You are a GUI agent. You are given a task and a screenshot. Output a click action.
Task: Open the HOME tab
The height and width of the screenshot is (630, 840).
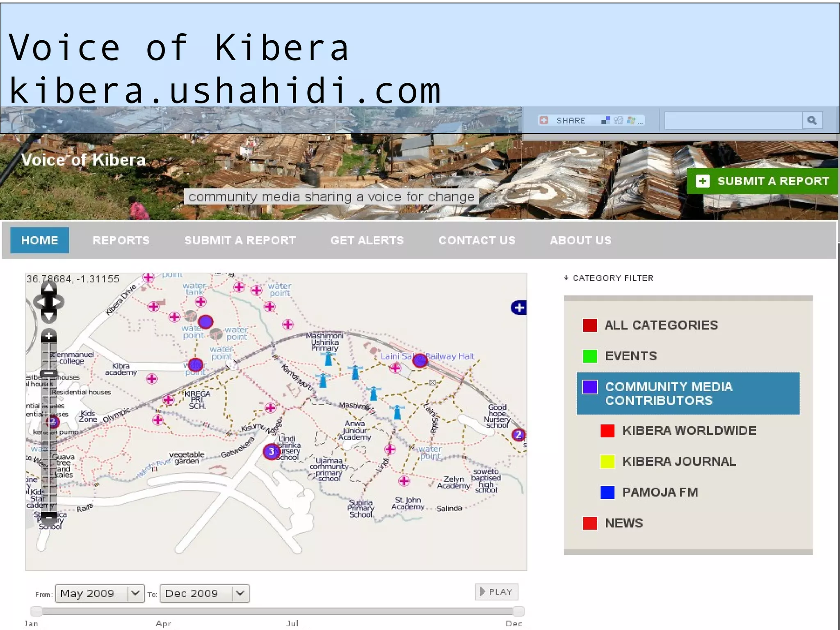click(x=39, y=240)
